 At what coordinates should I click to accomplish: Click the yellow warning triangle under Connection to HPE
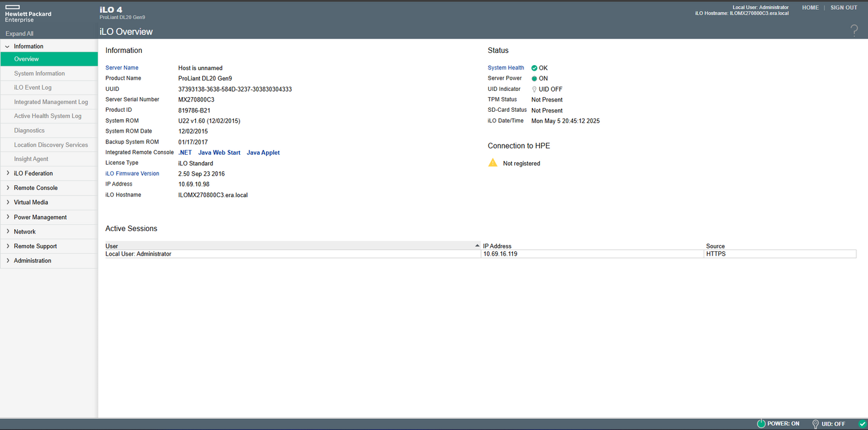click(x=493, y=163)
